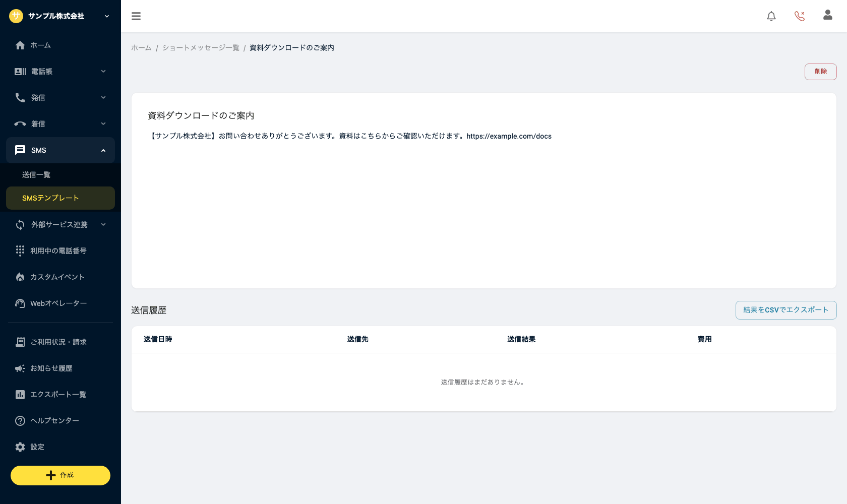Open the notification bell

click(771, 16)
